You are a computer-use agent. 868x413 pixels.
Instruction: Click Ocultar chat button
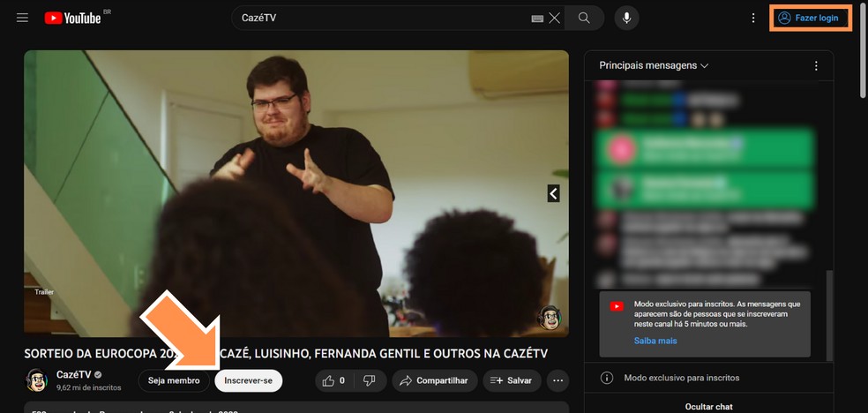pos(708,407)
